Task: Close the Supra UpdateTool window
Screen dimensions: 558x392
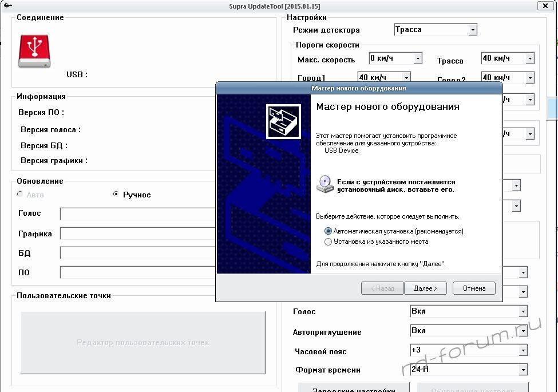Action: [x=543, y=5]
